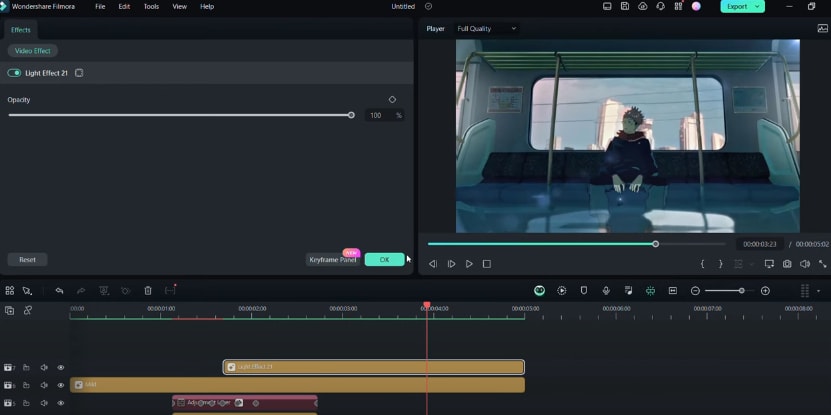Lock track 7 with its folder-lock icon
The image size is (831, 415).
[26, 367]
